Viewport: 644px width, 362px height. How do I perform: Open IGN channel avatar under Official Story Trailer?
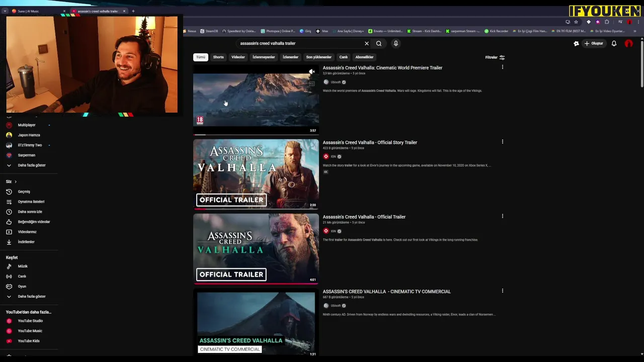point(326,156)
